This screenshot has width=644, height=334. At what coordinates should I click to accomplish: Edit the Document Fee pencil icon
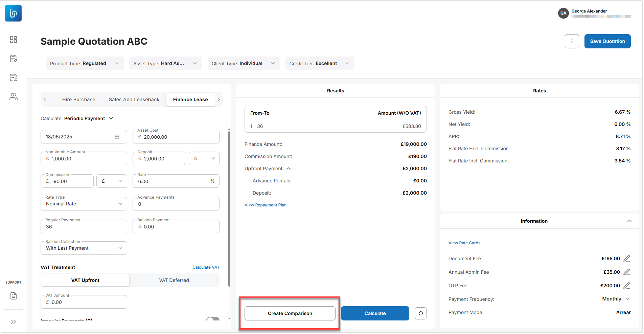coord(627,259)
